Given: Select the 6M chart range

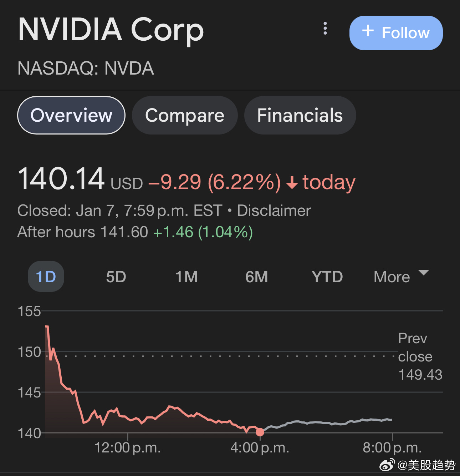Looking at the screenshot, I should (x=257, y=277).
